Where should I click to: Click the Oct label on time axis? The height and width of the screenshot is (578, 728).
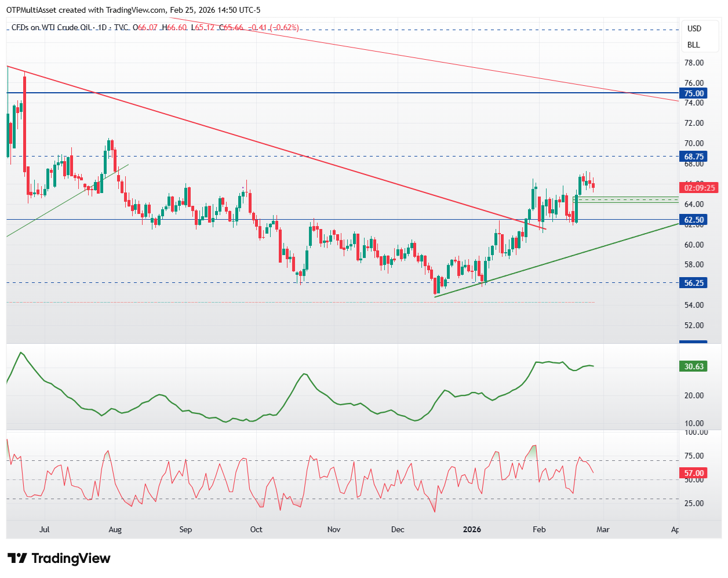click(x=256, y=529)
